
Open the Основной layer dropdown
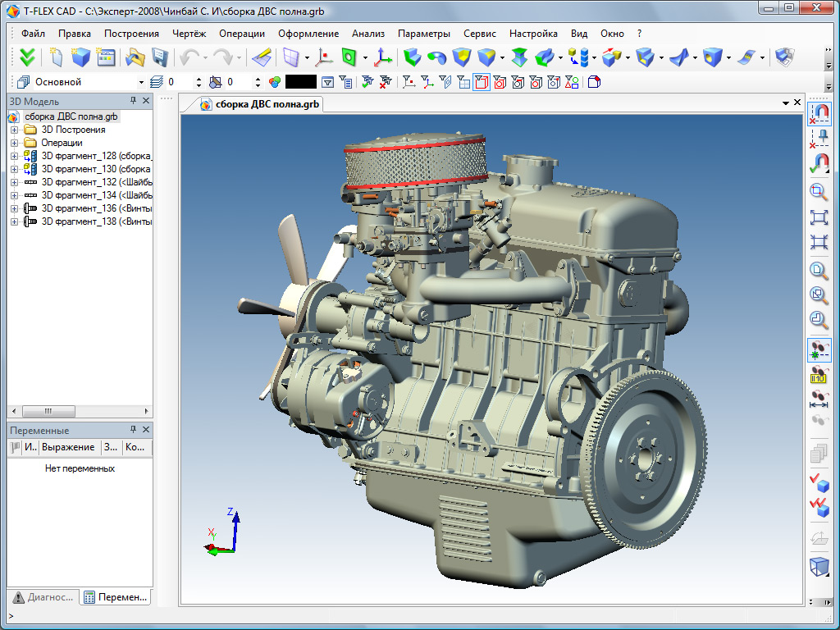141,83
